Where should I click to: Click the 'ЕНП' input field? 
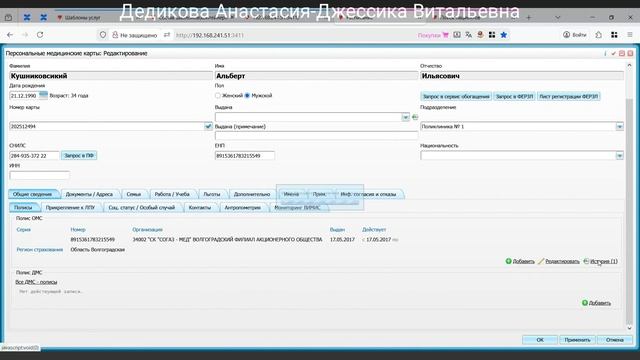click(x=244, y=156)
